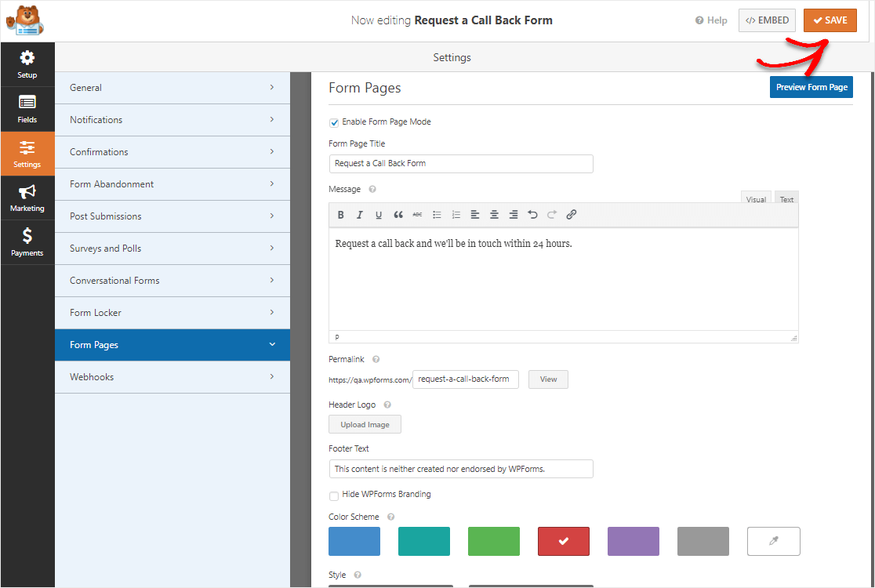Collapse the Form Pages section

tap(172, 345)
